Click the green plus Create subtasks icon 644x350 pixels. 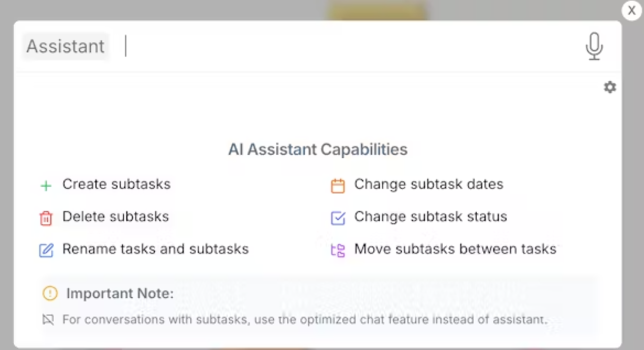[x=46, y=186]
